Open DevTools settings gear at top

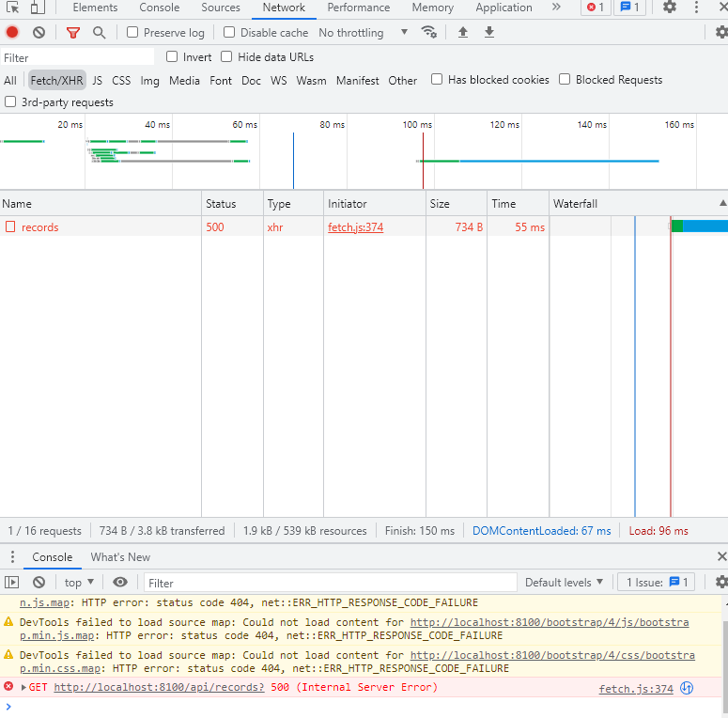click(x=670, y=8)
